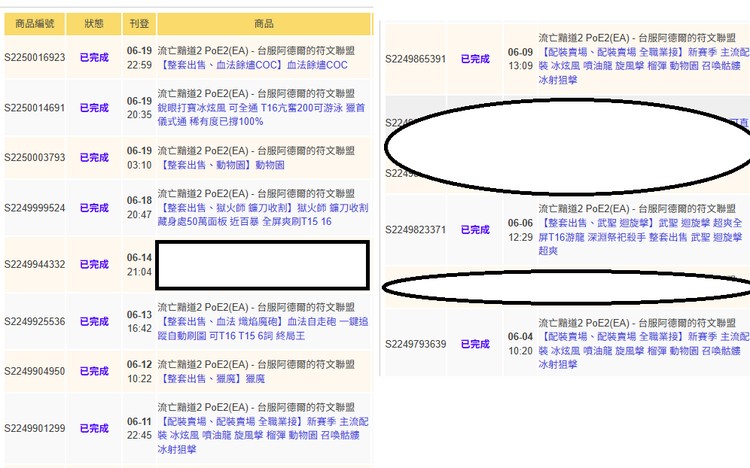
Task: Click 已完成 status for S2250003793
Action: [x=94, y=157]
